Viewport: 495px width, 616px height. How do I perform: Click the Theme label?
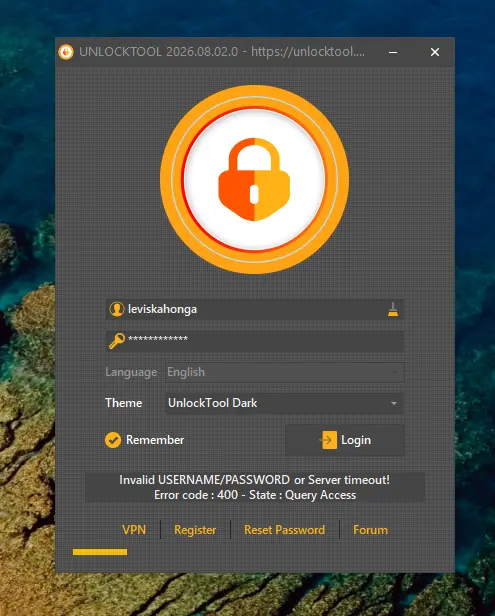(124, 403)
